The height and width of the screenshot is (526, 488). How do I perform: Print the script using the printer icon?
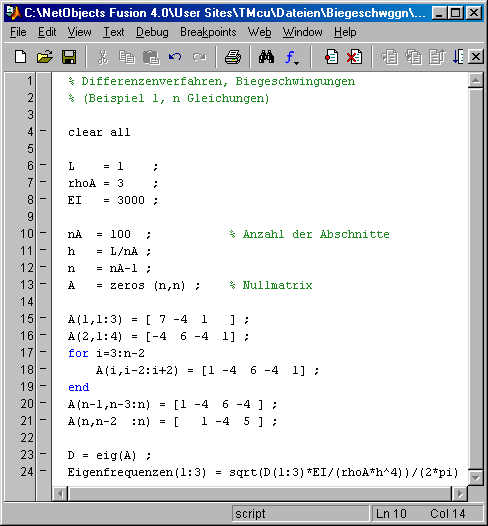coord(232,57)
